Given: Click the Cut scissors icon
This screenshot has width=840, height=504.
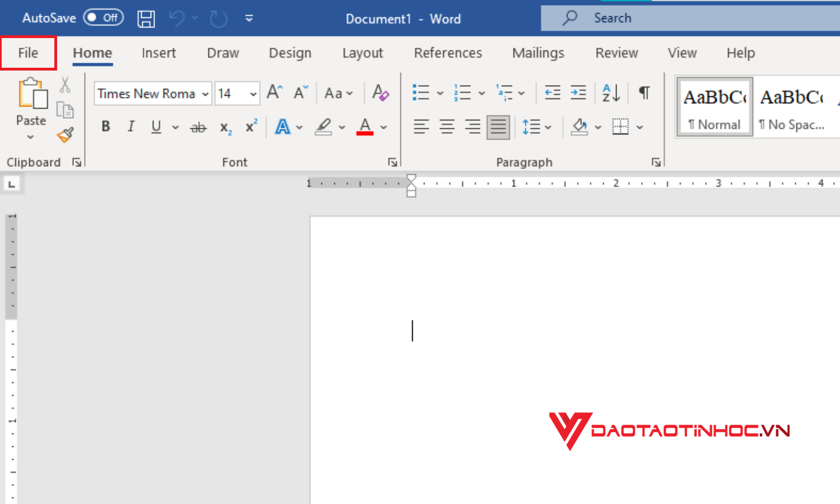Looking at the screenshot, I should 65,85.
